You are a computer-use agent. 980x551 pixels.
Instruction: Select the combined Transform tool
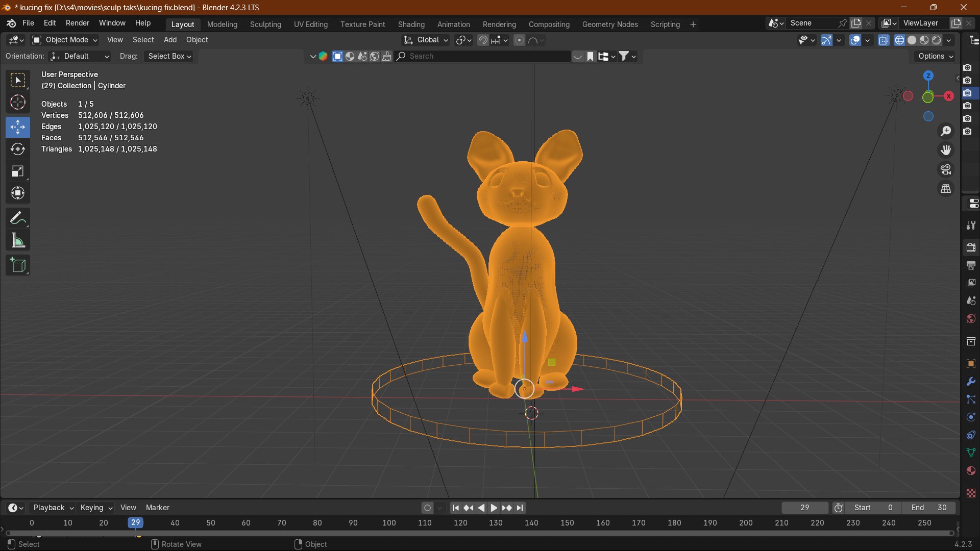point(18,193)
